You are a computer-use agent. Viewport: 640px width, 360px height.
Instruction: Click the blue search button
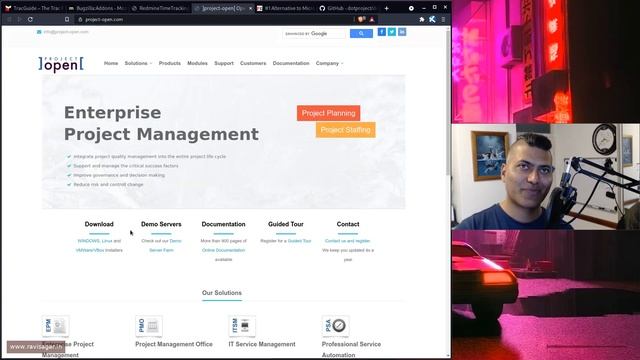(361, 33)
